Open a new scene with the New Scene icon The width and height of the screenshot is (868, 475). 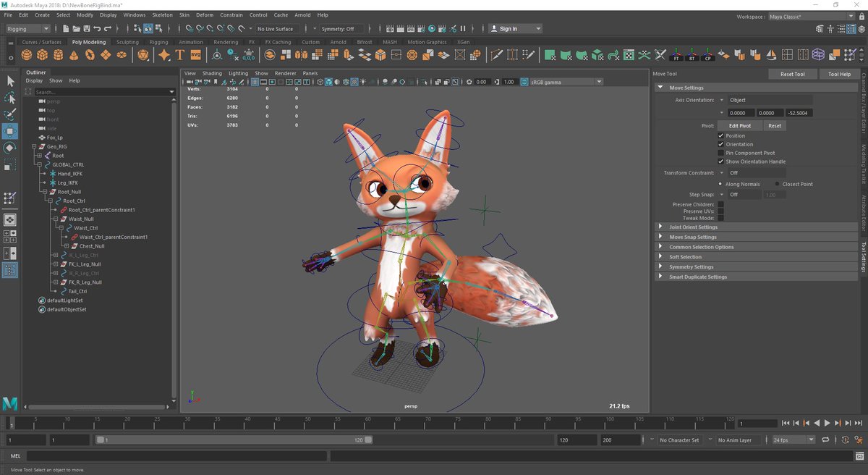tap(67, 28)
